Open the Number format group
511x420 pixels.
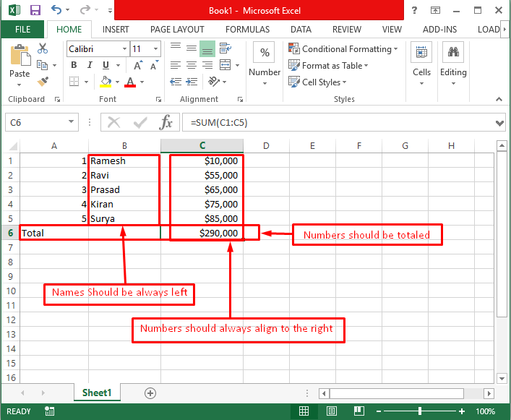[265, 64]
